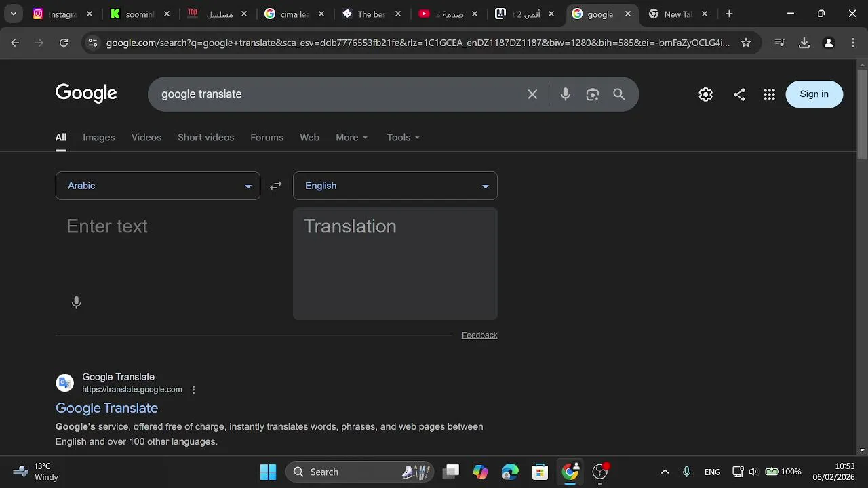Go to Google homepage via logo
Viewport: 868px width, 488px height.
click(x=86, y=94)
